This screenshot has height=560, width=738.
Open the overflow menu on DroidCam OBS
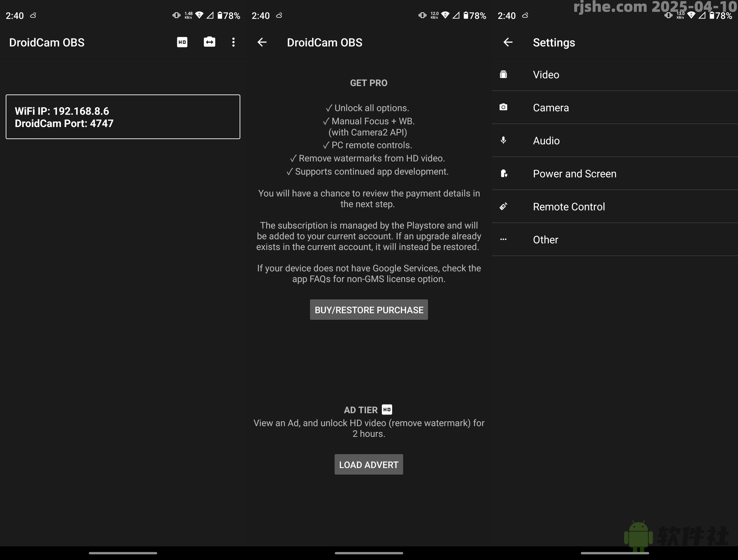(233, 42)
